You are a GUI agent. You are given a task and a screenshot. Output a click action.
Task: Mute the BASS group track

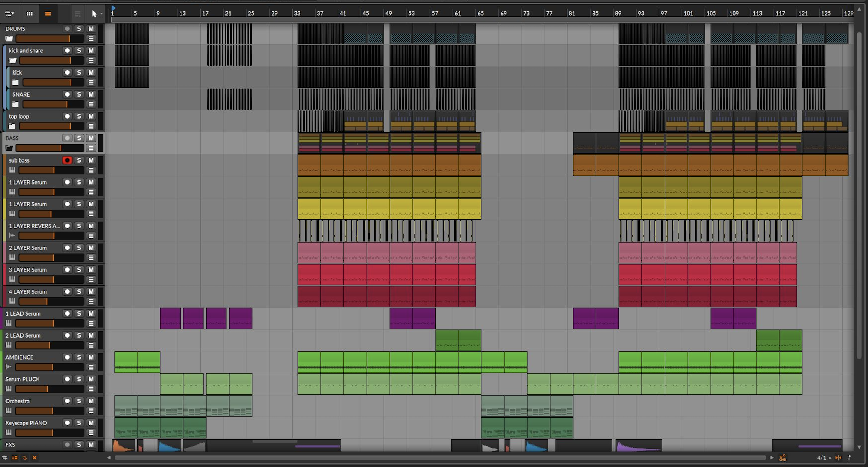(91, 138)
